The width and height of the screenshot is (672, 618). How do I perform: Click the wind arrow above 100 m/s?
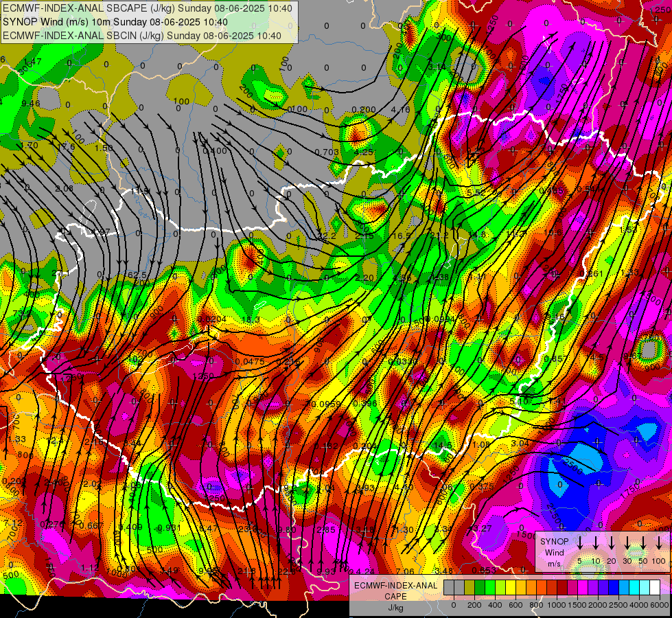[659, 543]
